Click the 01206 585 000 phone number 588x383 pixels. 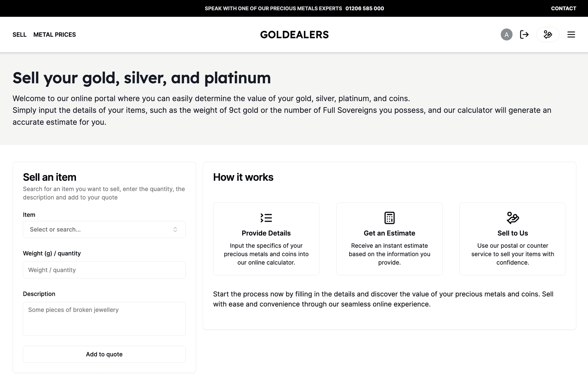click(x=364, y=8)
